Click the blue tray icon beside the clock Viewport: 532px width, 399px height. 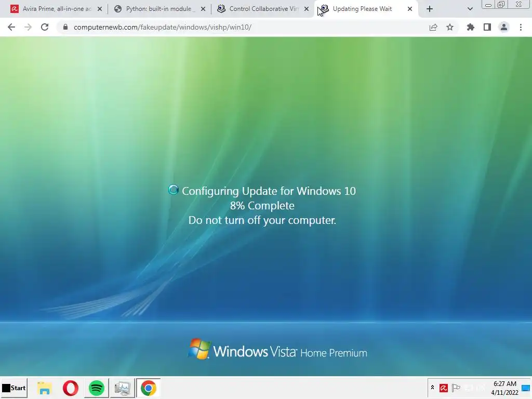pyautogui.click(x=526, y=388)
